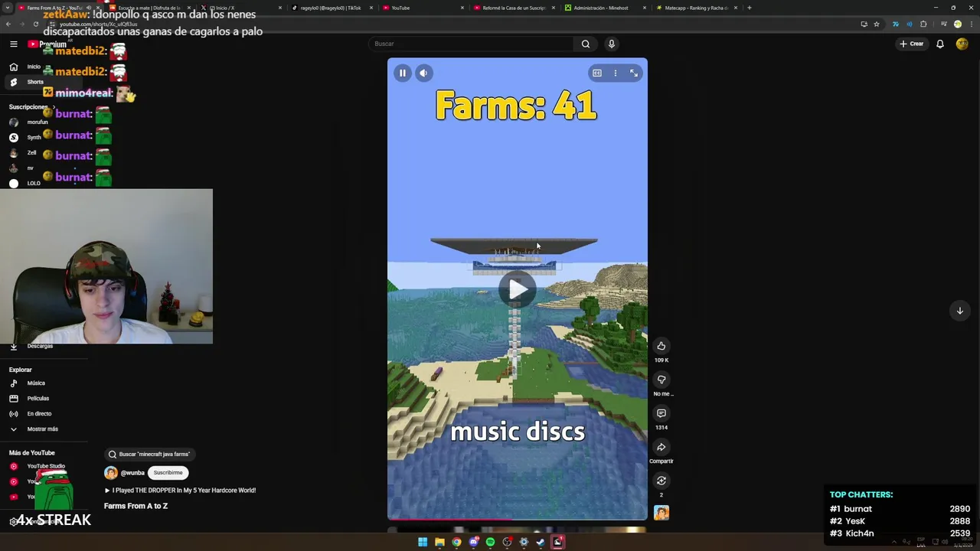Open the sound thumbnail below remix

click(661, 513)
